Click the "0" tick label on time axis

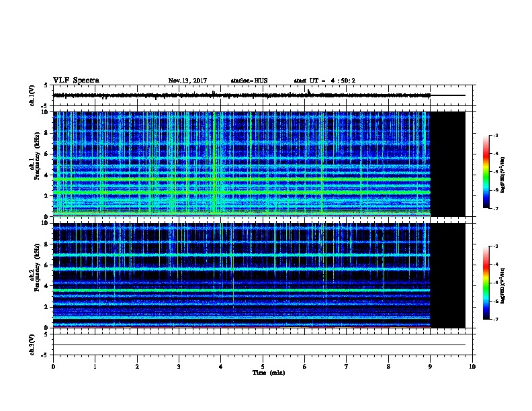coord(53,367)
